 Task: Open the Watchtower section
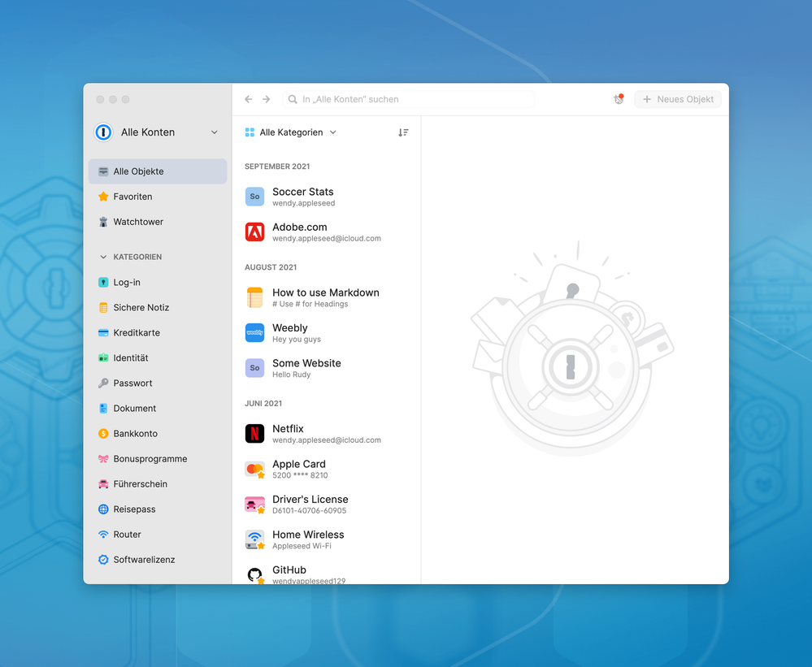tap(137, 222)
